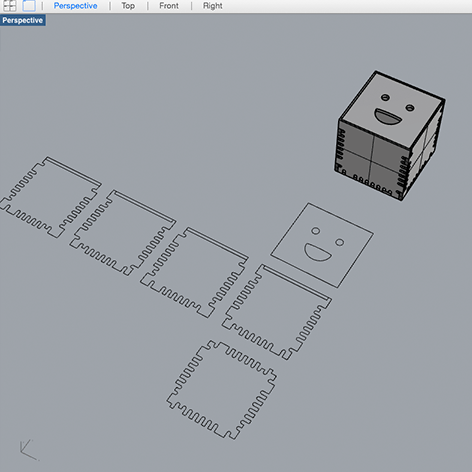The width and height of the screenshot is (472, 472).
Task: Pick the right eye circle on flat face panel
Action: [x=339, y=242]
